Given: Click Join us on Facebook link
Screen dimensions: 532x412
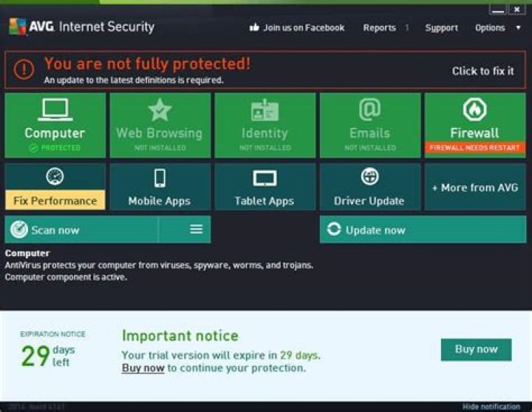Looking at the screenshot, I should coord(304,27).
